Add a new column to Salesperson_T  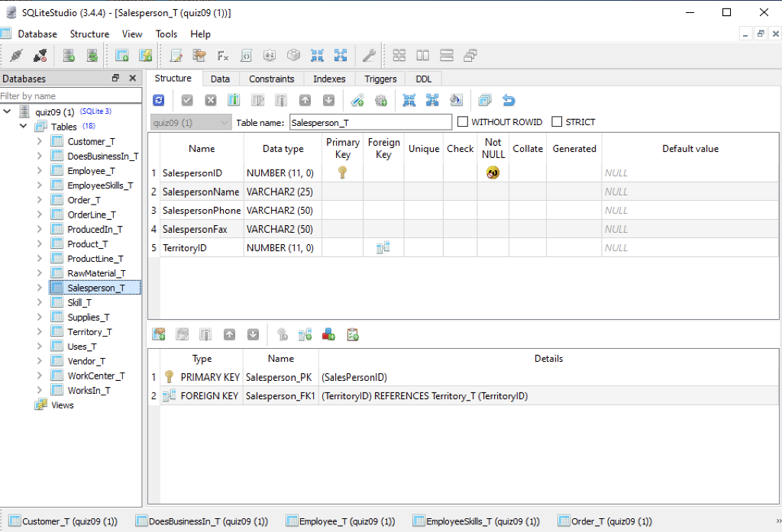coord(234,99)
